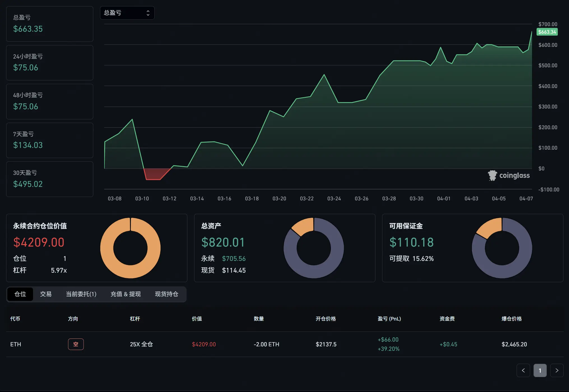This screenshot has height=392, width=569.
Task: Select the 30天盈亏 stat card
Action: (50, 179)
